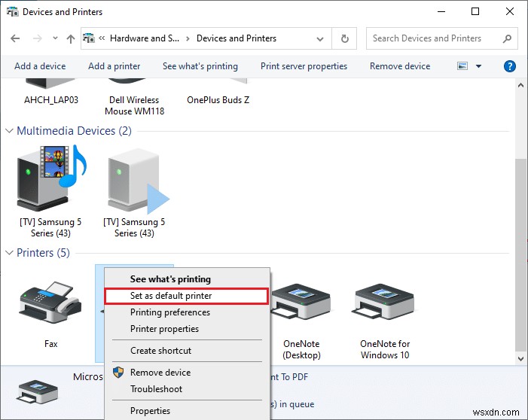Screen dimensions: 528x420
Task: Click See what's printing in toolbar
Action: 200,66
